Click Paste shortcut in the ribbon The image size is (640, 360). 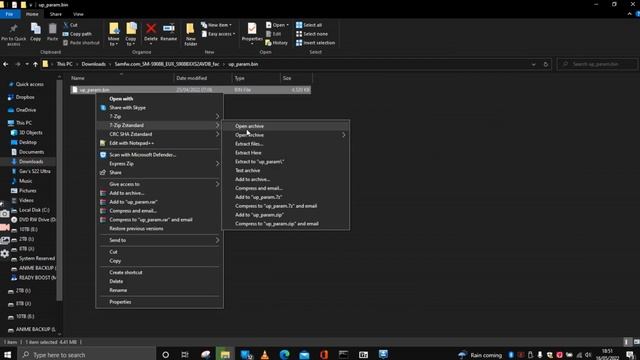(x=81, y=43)
